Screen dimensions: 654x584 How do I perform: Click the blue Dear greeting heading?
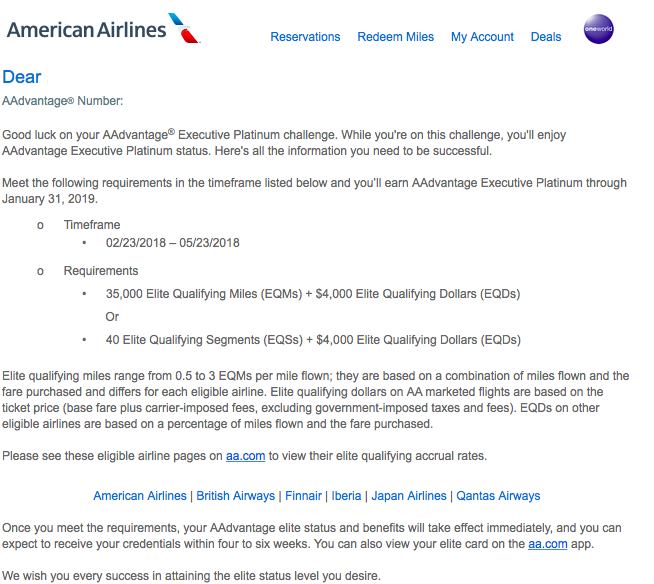pos(22,77)
